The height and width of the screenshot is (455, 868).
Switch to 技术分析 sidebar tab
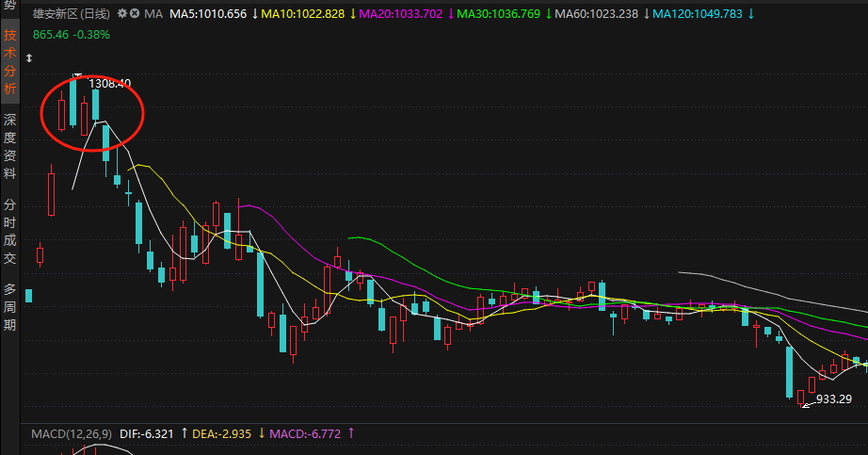tap(10, 62)
